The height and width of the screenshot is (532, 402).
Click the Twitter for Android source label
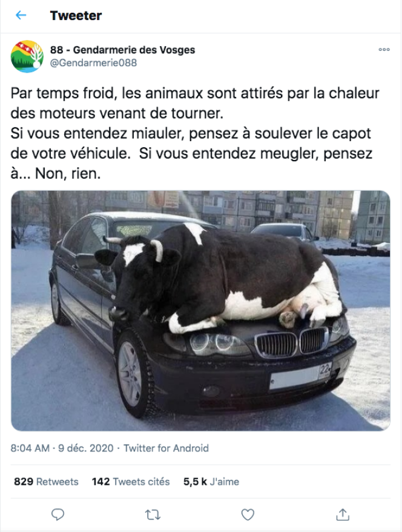click(x=166, y=448)
